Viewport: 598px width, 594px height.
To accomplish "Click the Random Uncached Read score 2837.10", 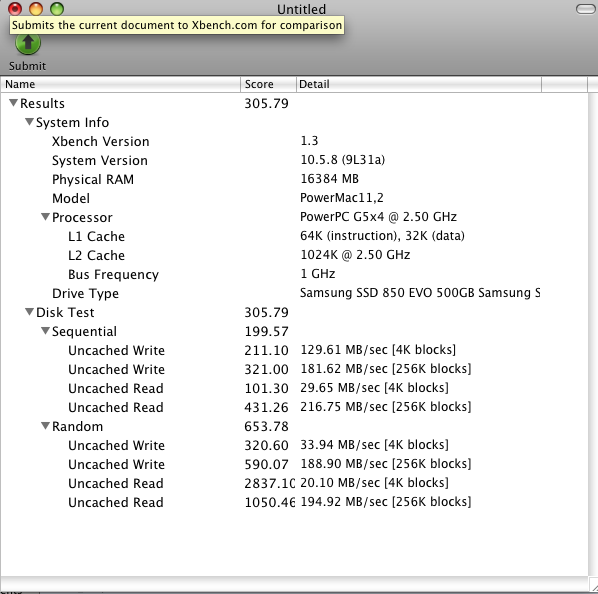I will click(269, 483).
